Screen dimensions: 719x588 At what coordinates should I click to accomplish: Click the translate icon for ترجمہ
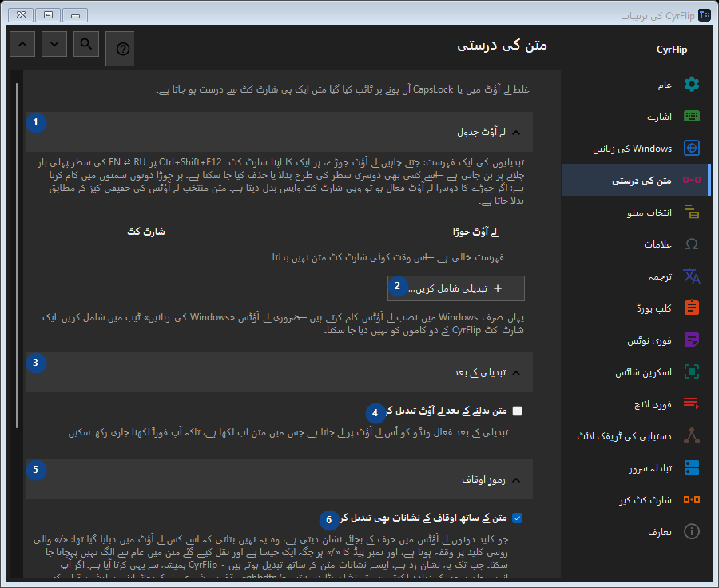[692, 276]
